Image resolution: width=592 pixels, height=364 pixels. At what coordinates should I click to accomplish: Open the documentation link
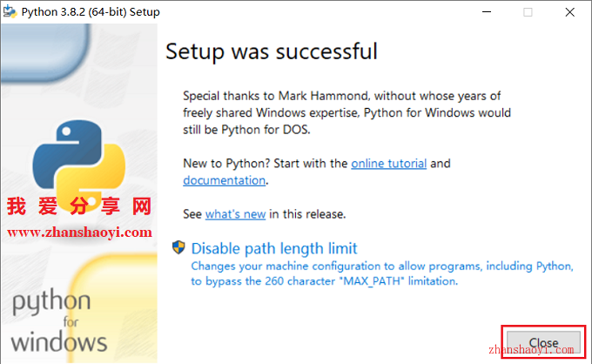225,180
